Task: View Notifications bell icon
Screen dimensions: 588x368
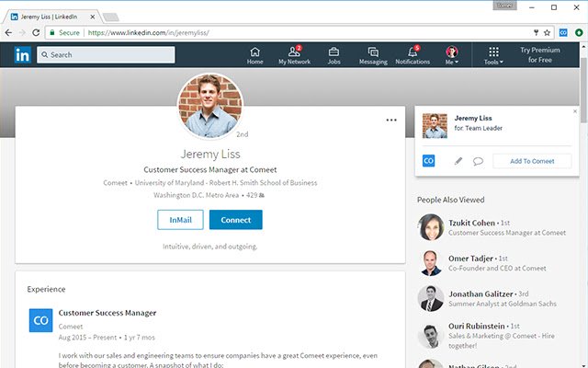Action: (x=413, y=54)
